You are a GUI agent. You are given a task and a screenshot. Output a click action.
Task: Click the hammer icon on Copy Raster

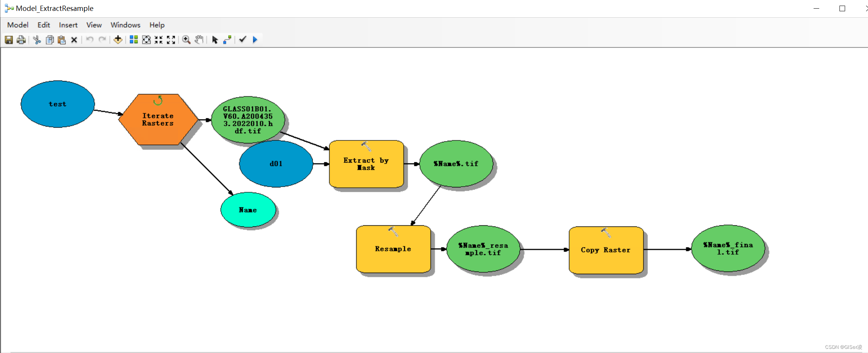(x=606, y=232)
